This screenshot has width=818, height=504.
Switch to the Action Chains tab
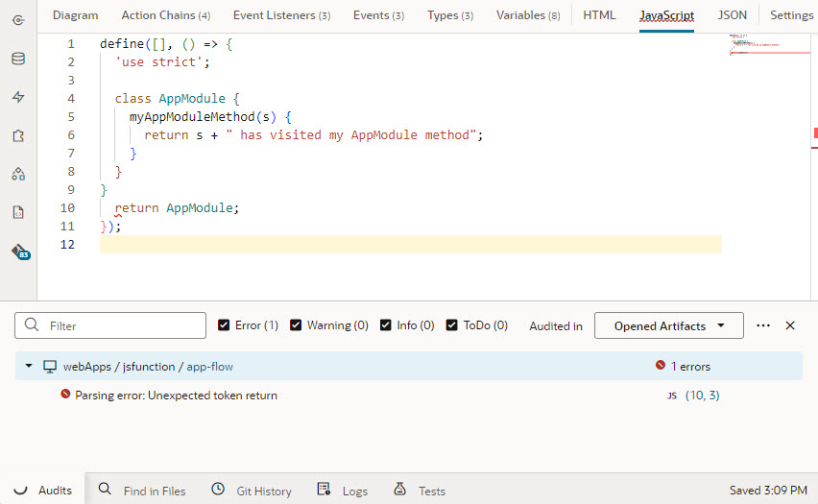pos(165,15)
